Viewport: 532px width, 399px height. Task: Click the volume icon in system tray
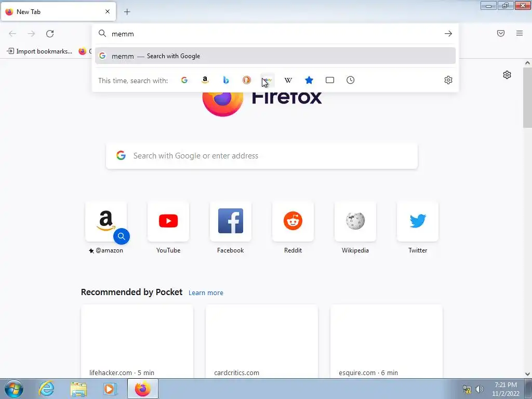[480, 389]
